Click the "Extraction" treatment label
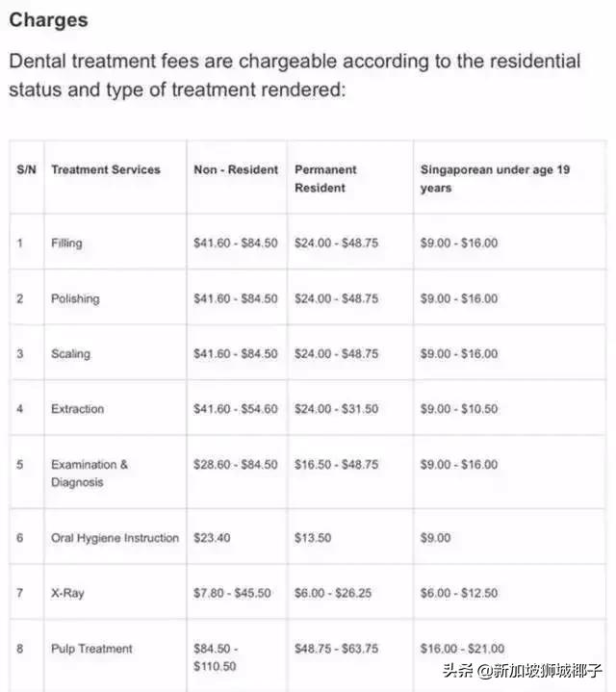This screenshot has width=616, height=692. point(77,409)
